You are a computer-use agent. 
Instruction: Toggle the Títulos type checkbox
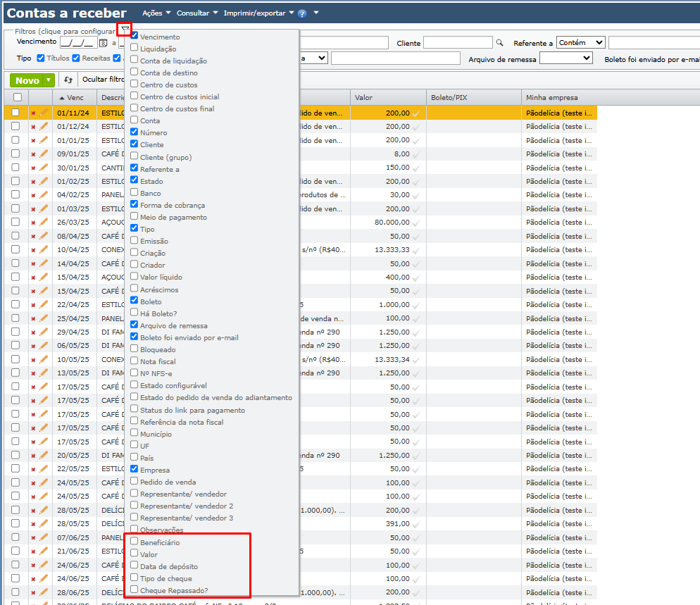click(41, 58)
